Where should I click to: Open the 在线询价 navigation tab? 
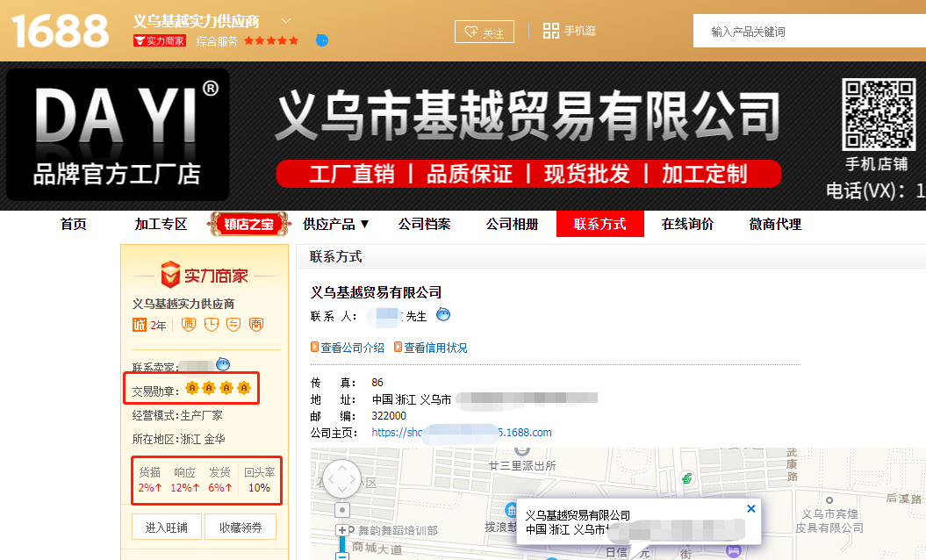coord(687,224)
